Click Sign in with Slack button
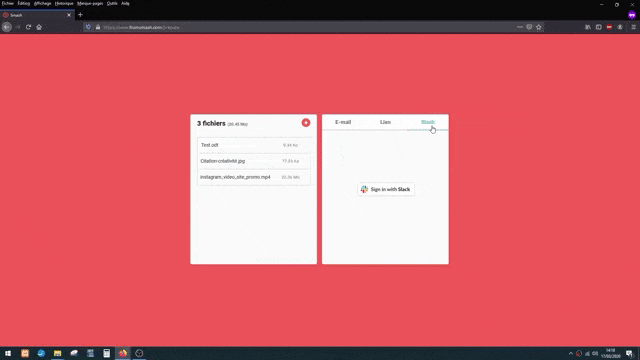 coord(386,189)
